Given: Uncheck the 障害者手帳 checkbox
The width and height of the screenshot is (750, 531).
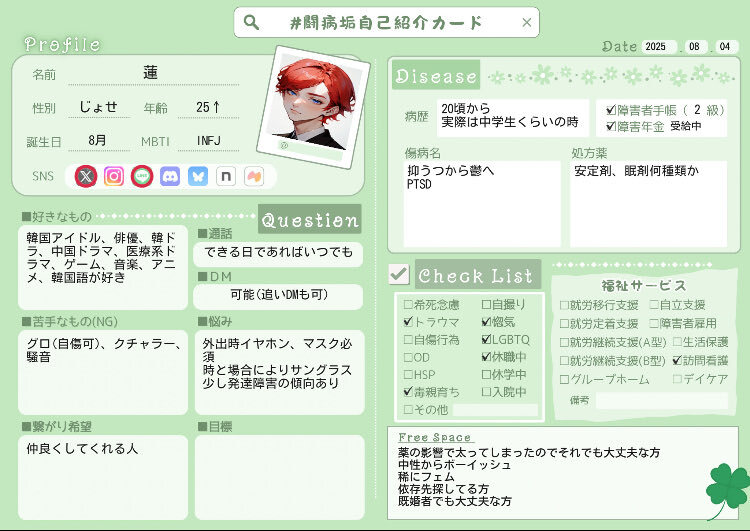Looking at the screenshot, I should (x=611, y=110).
